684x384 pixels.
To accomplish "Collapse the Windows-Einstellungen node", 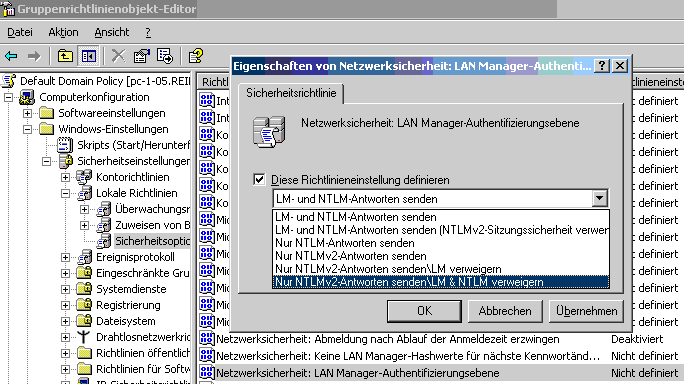I will (27, 129).
